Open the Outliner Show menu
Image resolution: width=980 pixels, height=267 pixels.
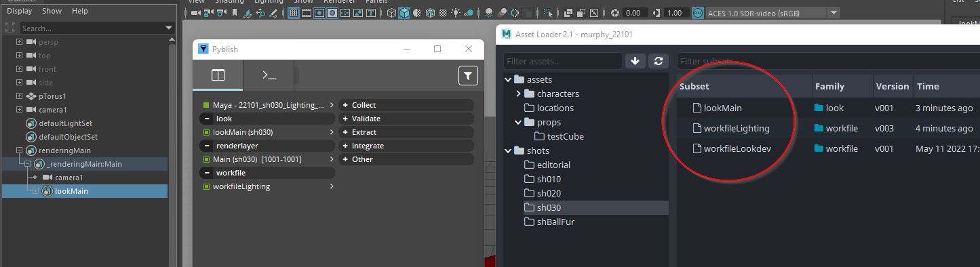tap(52, 11)
